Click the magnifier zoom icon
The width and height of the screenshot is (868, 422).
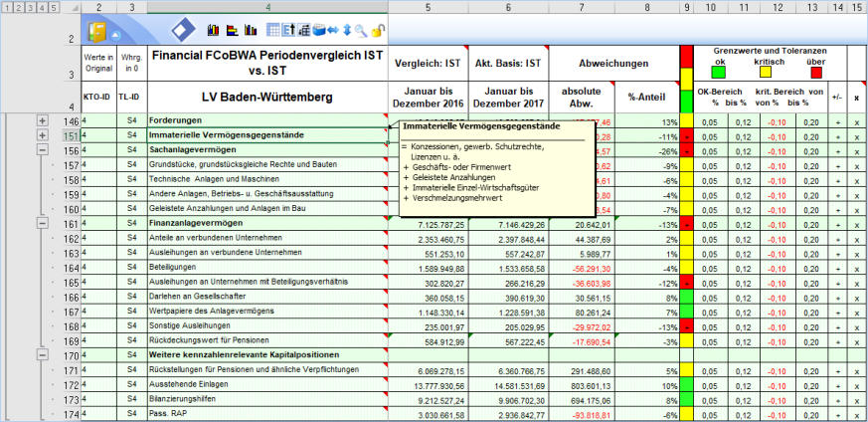tap(360, 31)
